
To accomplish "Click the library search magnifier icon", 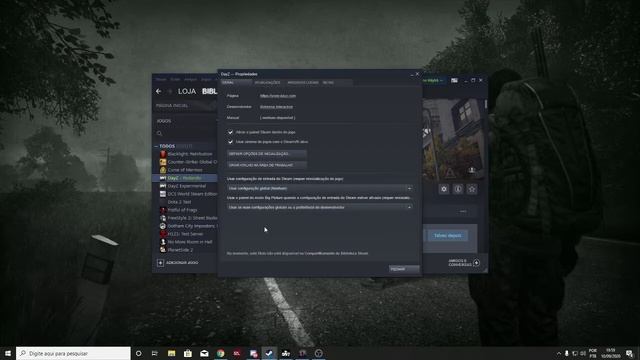I will (160, 133).
